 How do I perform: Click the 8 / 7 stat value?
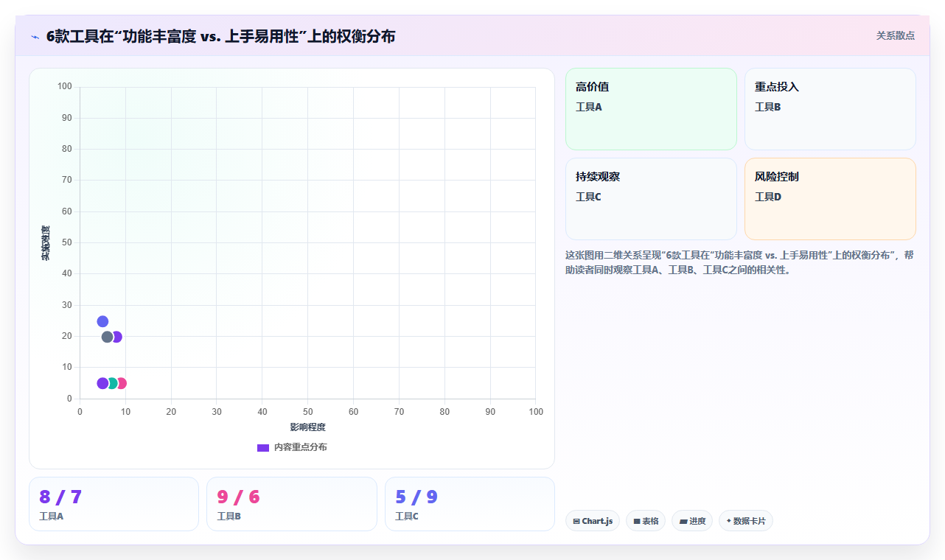[x=60, y=497]
